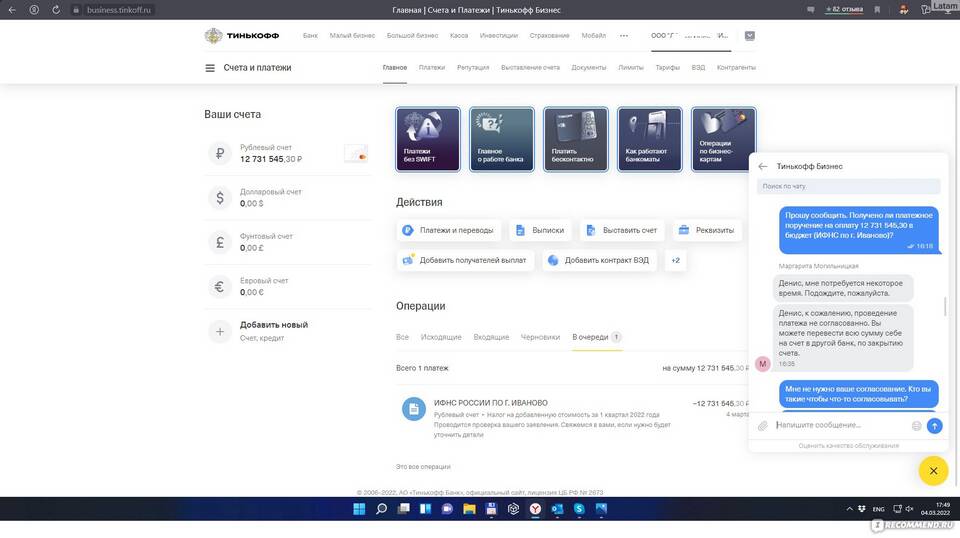Image resolution: width=960 pixels, height=538 pixels.
Task: Click the ruble account currency icon
Action: [220, 154]
